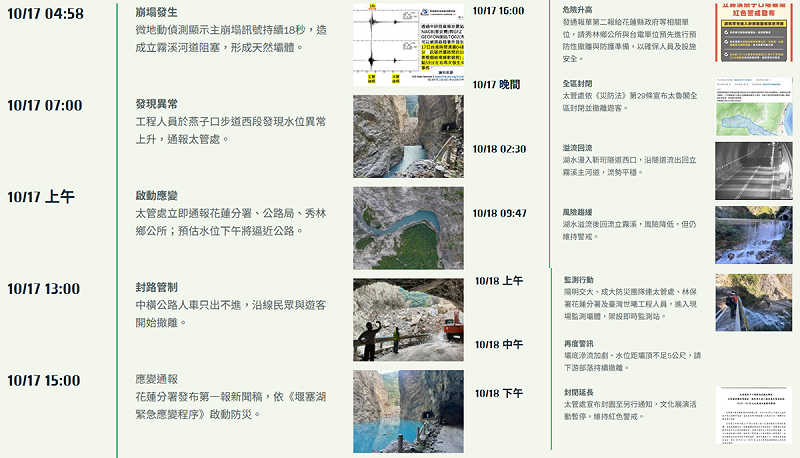Click the 再度警訊 event title
This screenshot has height=458, width=800.
pyautogui.click(x=578, y=343)
